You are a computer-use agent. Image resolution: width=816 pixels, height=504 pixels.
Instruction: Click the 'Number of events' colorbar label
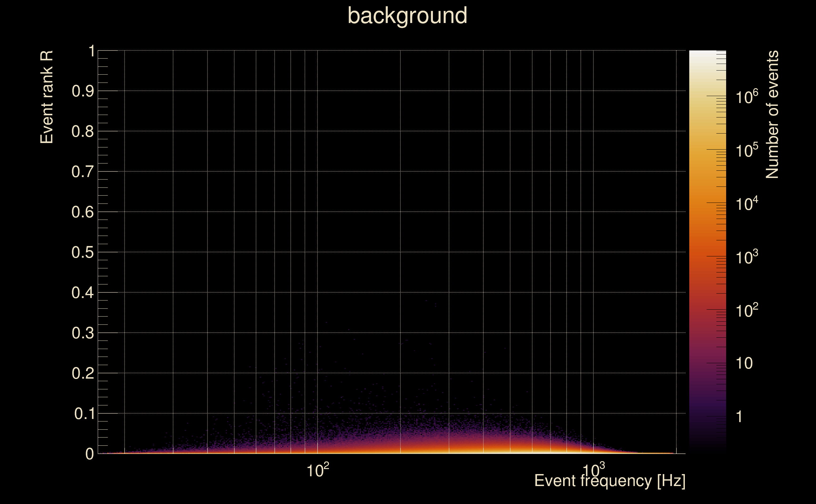772,114
